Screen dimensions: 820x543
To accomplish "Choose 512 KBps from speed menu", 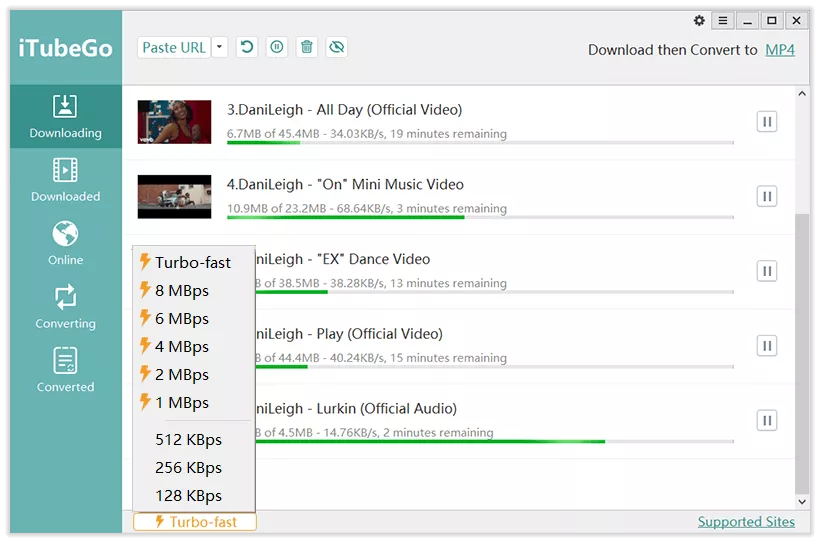I will coord(188,439).
